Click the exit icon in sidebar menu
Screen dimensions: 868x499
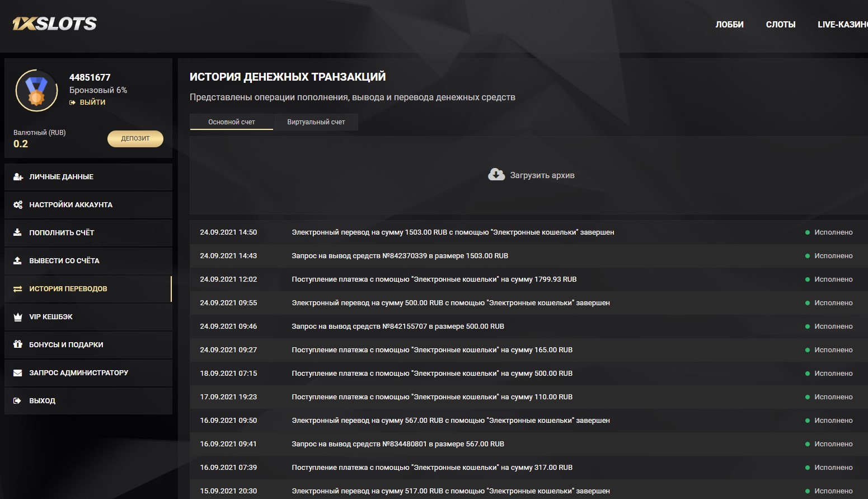17,400
